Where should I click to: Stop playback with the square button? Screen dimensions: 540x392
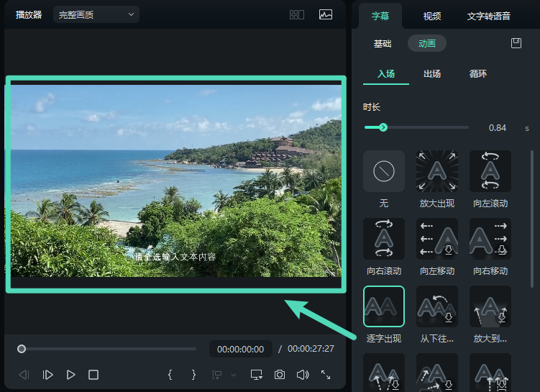tap(93, 375)
